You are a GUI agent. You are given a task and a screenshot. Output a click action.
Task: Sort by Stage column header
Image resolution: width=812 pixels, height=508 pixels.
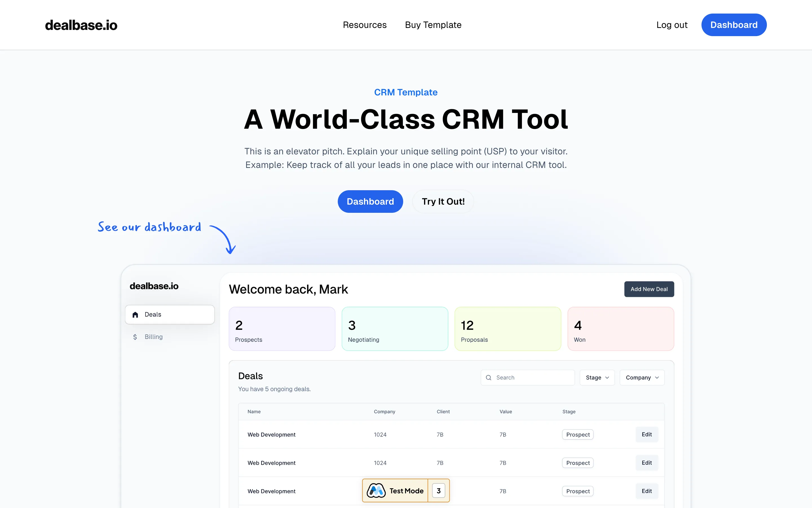coord(569,411)
